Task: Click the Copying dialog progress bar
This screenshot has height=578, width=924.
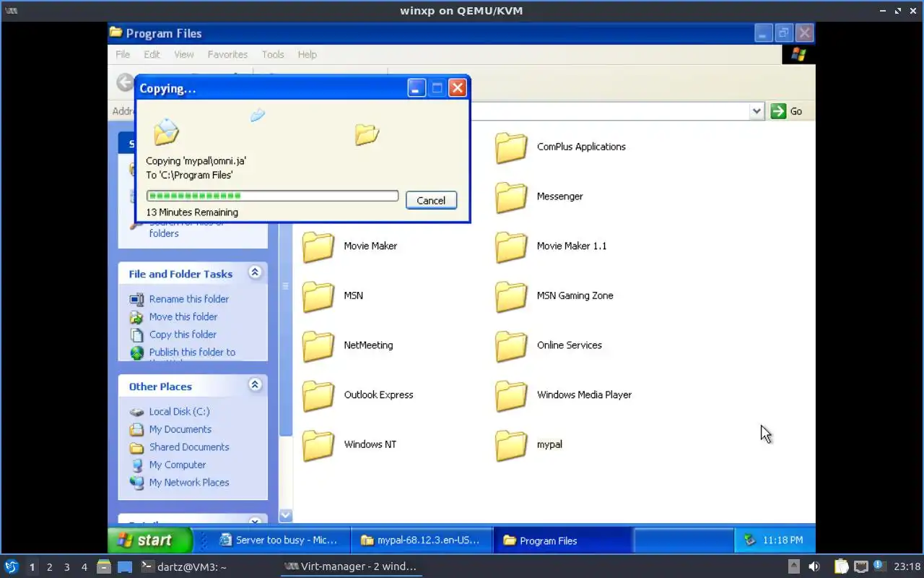Action: point(272,196)
